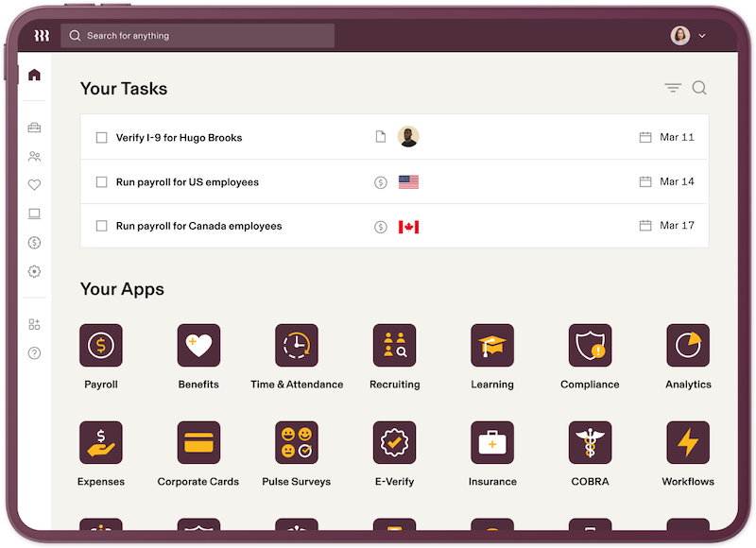Check the Canada payroll task checkbox
This screenshot has height=548, width=756.
[x=101, y=226]
